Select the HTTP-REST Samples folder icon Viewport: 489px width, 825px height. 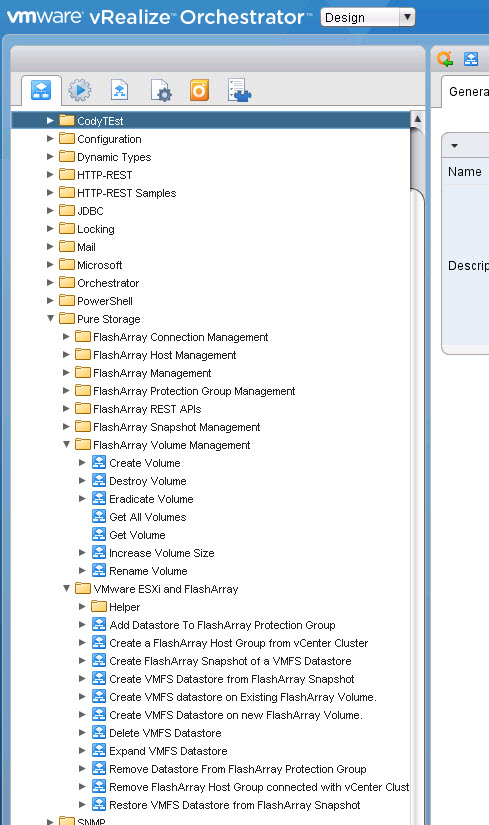[67, 192]
